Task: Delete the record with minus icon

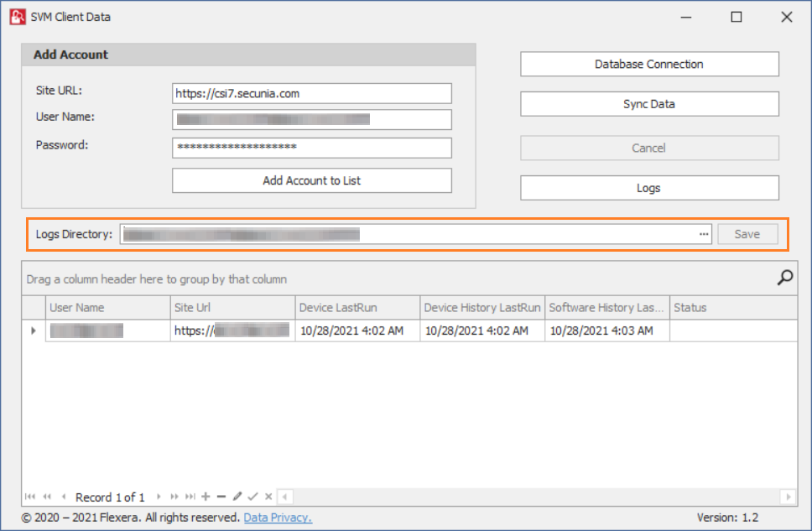Action: coord(221,497)
